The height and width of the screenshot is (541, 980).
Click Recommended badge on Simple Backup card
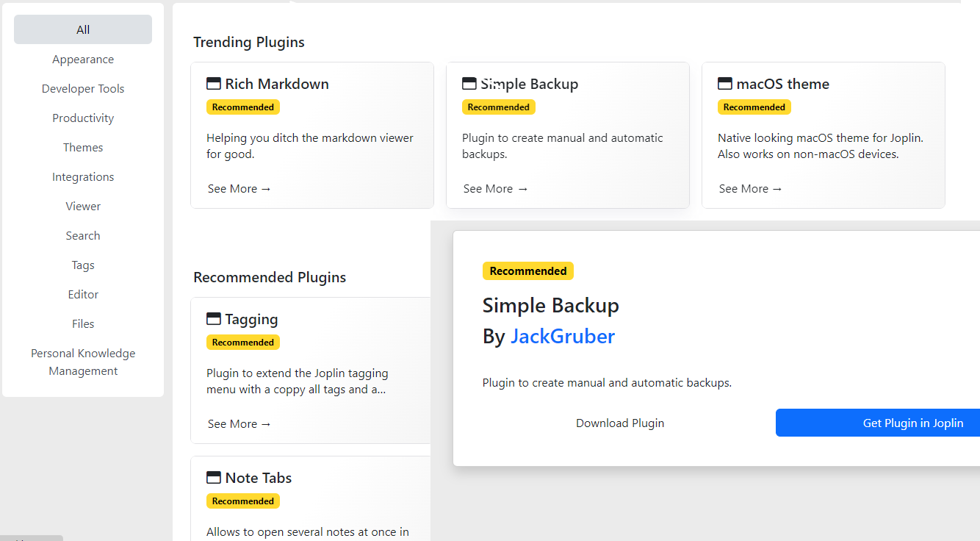(499, 107)
